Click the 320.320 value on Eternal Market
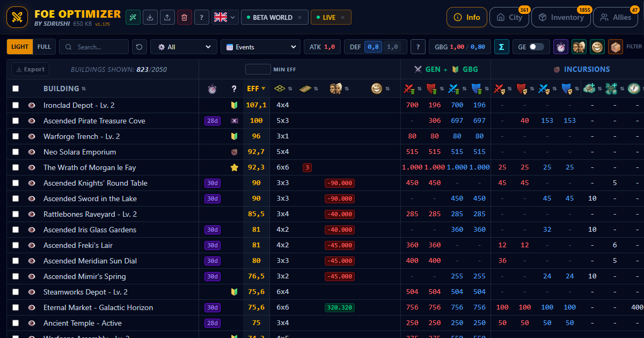The width and height of the screenshot is (644, 338). 339,307
